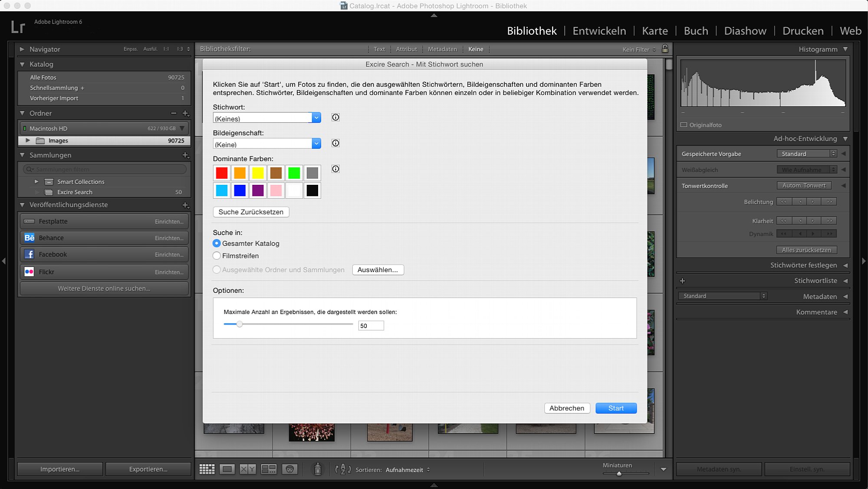
Task: Click the maximum results number field
Action: (x=371, y=326)
